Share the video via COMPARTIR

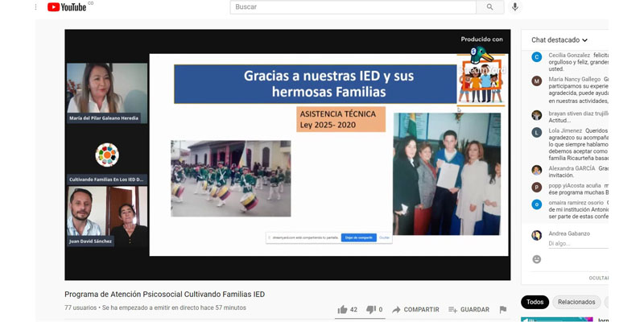(415, 310)
